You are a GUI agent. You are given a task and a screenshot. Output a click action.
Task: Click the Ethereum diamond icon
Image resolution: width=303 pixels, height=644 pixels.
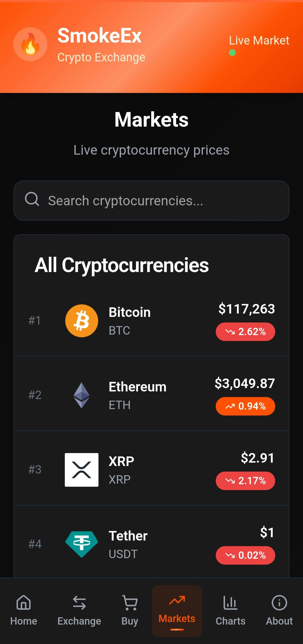point(82,395)
